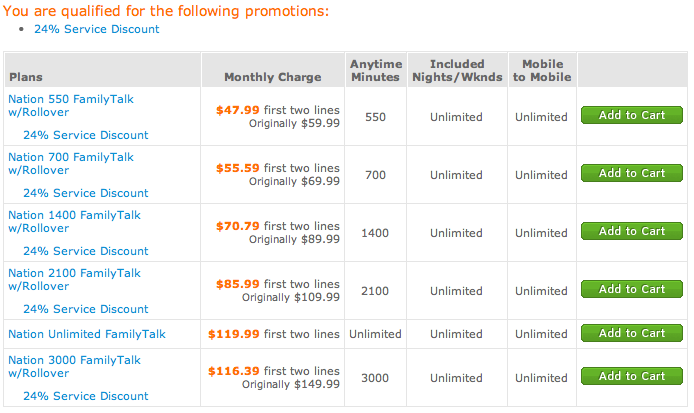The width and height of the screenshot is (694, 413).
Task: Add the Nation Unlimited plan to cart
Action: pyautogui.click(x=632, y=333)
